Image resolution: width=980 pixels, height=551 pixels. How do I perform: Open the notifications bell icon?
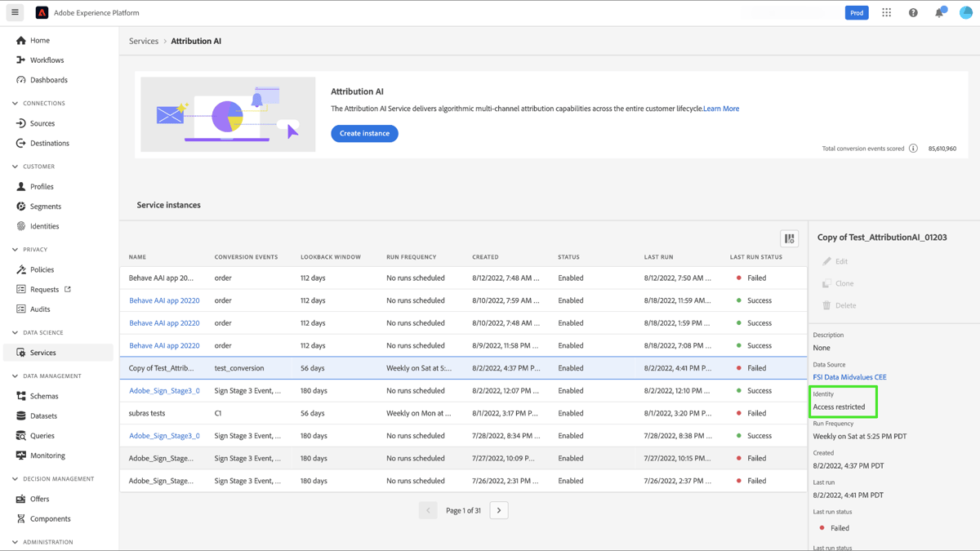click(939, 12)
